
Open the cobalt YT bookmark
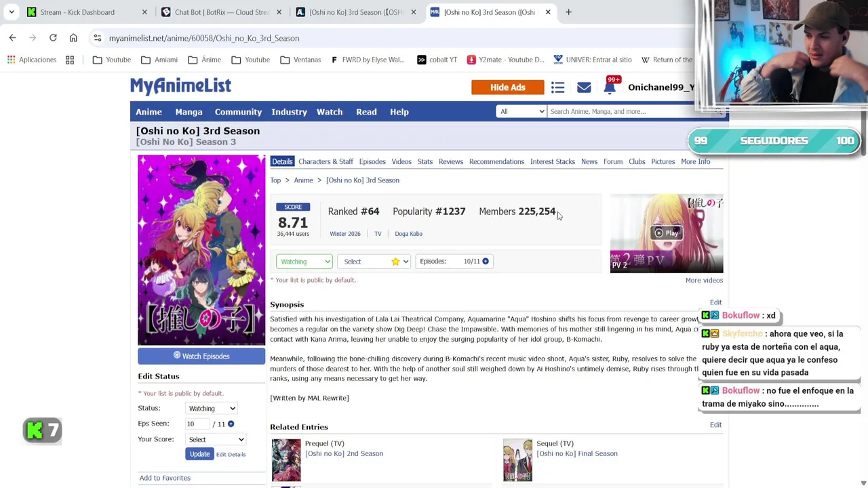pyautogui.click(x=437, y=60)
